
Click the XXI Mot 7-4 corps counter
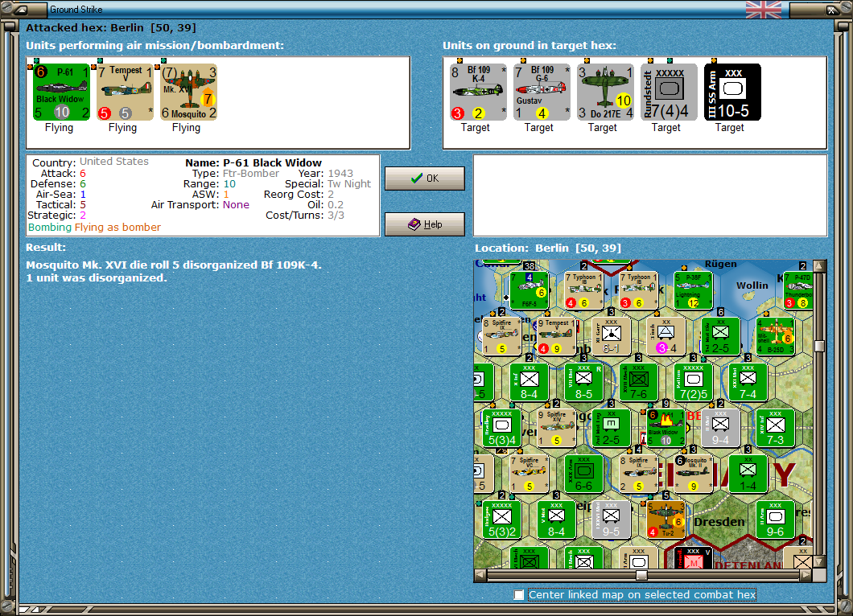pyautogui.click(x=748, y=382)
